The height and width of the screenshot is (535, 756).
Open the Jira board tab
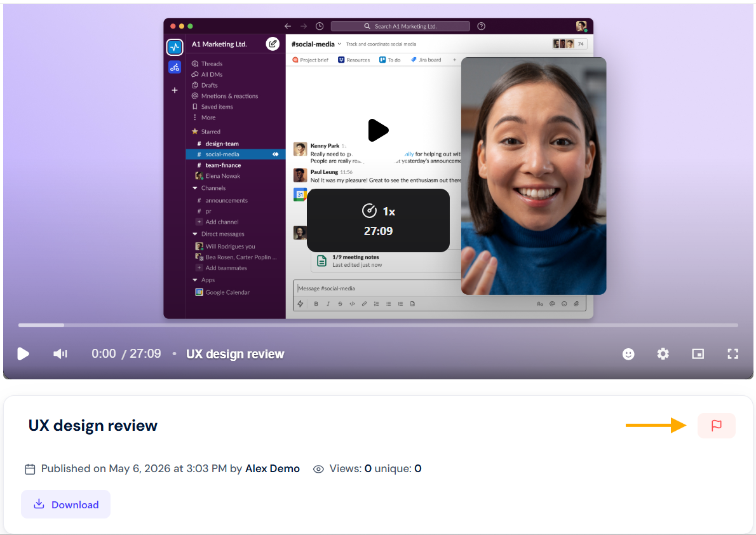tap(426, 60)
